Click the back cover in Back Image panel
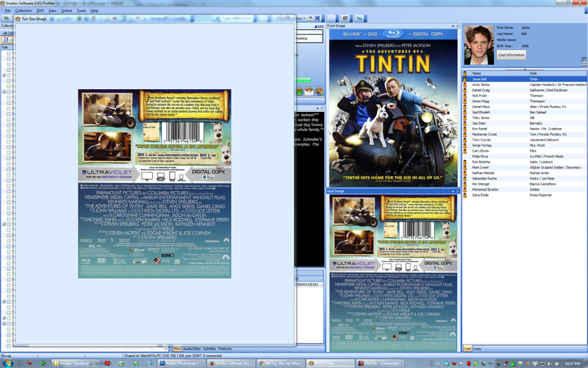The height and width of the screenshot is (368, 588). (393, 272)
